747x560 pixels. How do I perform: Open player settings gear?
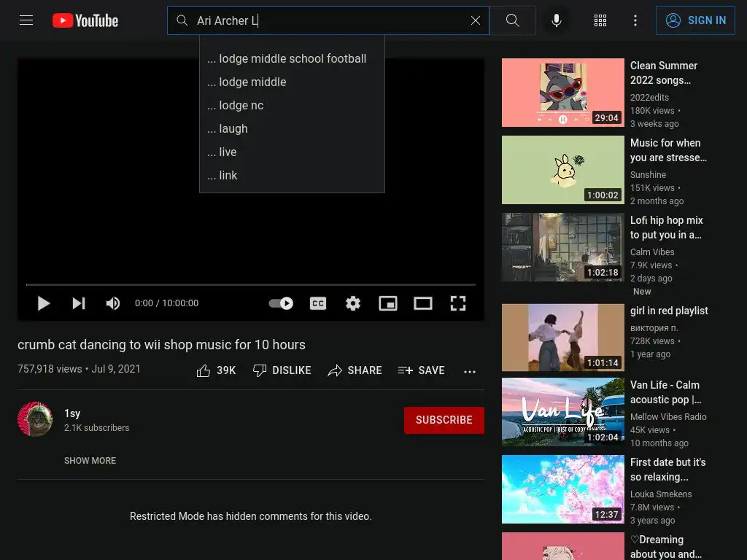click(x=353, y=303)
